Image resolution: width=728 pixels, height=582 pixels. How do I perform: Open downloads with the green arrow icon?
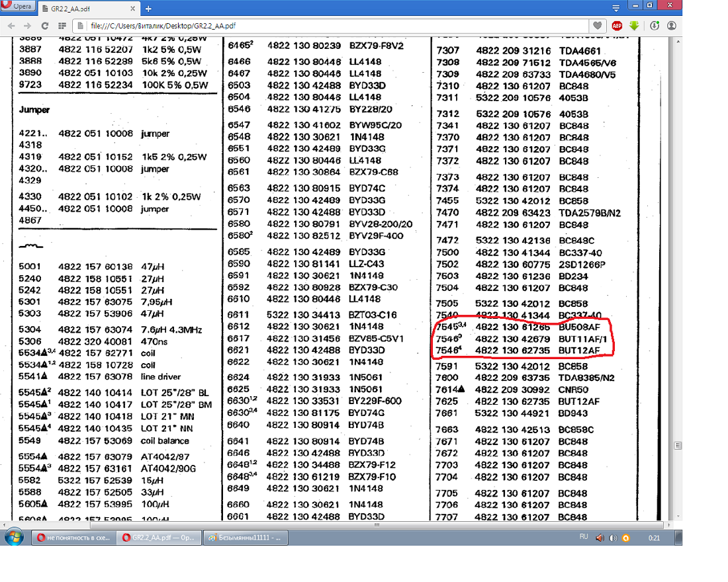[x=634, y=26]
